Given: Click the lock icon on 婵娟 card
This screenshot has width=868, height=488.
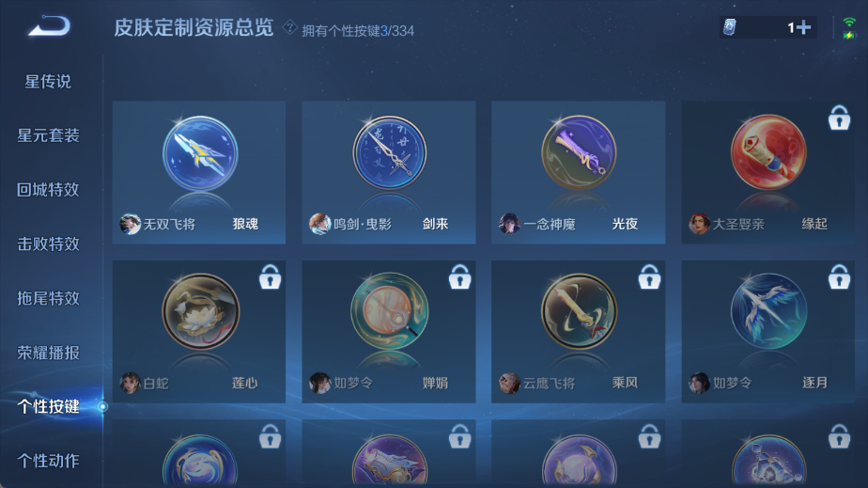Looking at the screenshot, I should (460, 277).
